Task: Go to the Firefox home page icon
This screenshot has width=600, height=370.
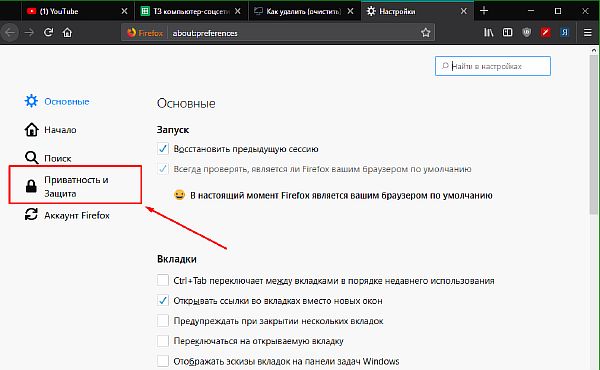Action: click(67, 33)
